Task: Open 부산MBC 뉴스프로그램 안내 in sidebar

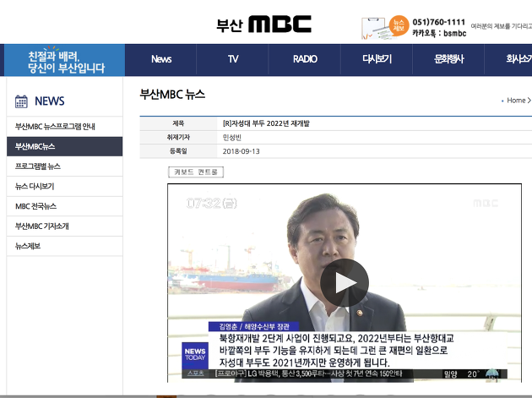Action: point(64,127)
